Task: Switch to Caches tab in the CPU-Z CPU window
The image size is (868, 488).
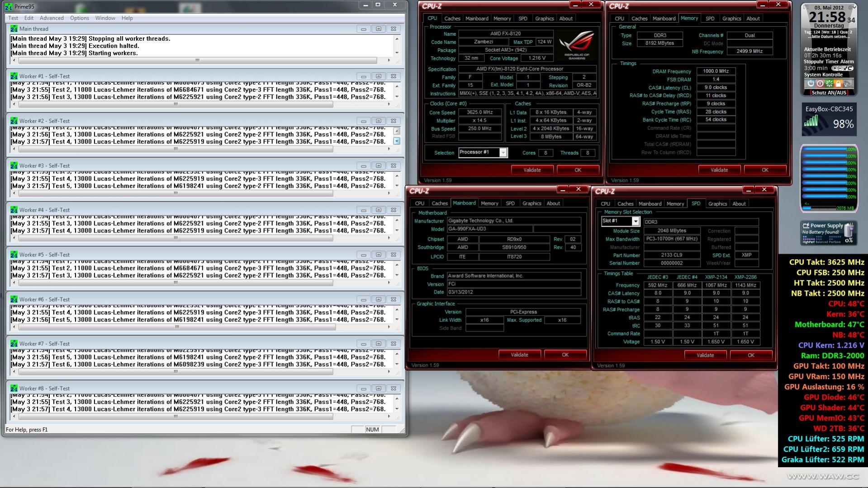Action: click(452, 19)
